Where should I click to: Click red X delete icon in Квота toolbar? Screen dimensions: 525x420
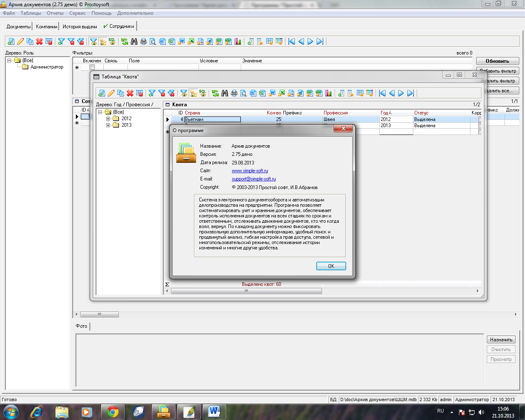130,93
